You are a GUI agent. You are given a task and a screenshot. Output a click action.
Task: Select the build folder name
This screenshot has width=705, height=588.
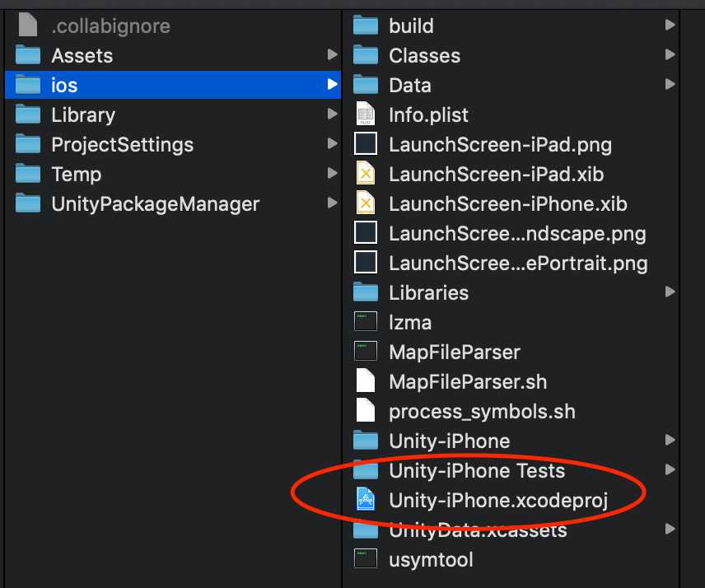click(x=412, y=26)
